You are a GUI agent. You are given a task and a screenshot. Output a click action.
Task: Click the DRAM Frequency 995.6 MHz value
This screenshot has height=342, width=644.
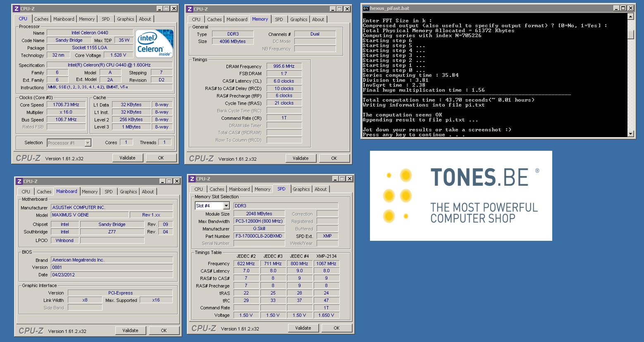(284, 66)
